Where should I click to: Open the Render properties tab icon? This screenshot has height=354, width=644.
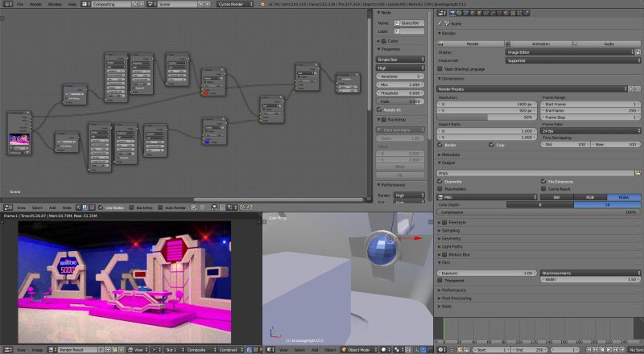pyautogui.click(x=452, y=13)
